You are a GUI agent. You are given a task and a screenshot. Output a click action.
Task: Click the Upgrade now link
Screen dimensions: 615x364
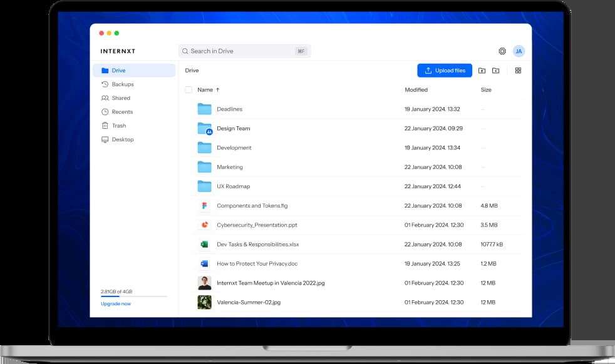tap(116, 304)
